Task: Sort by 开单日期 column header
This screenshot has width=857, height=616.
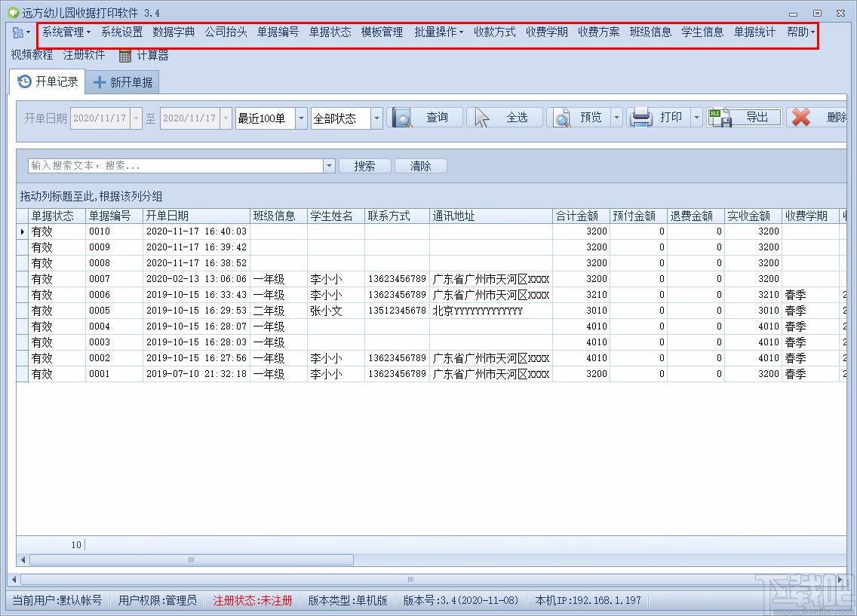Action: tap(196, 216)
